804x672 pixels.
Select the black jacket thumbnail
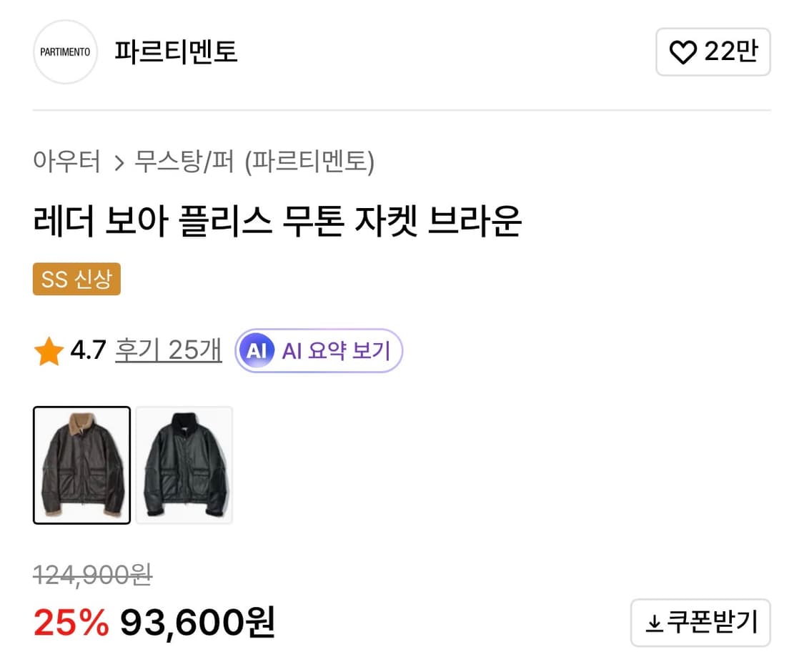pyautogui.click(x=184, y=465)
